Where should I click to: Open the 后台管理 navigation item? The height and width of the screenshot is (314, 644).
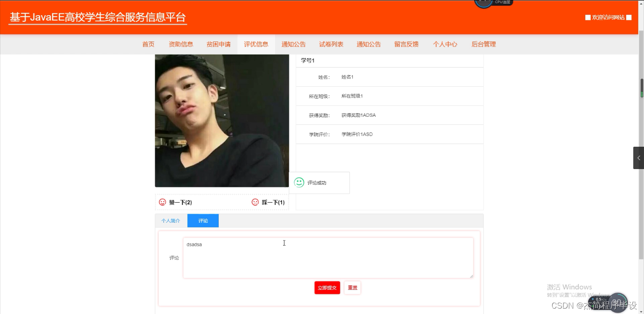pos(483,44)
